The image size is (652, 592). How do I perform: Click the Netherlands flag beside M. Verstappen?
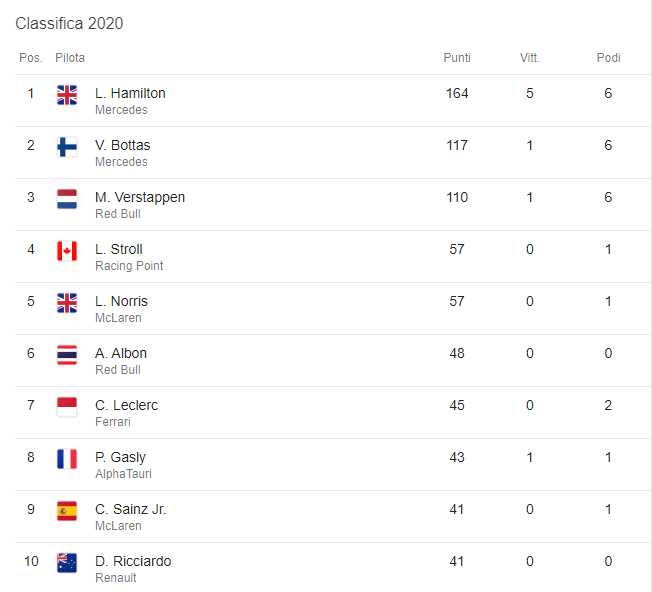tap(67, 199)
